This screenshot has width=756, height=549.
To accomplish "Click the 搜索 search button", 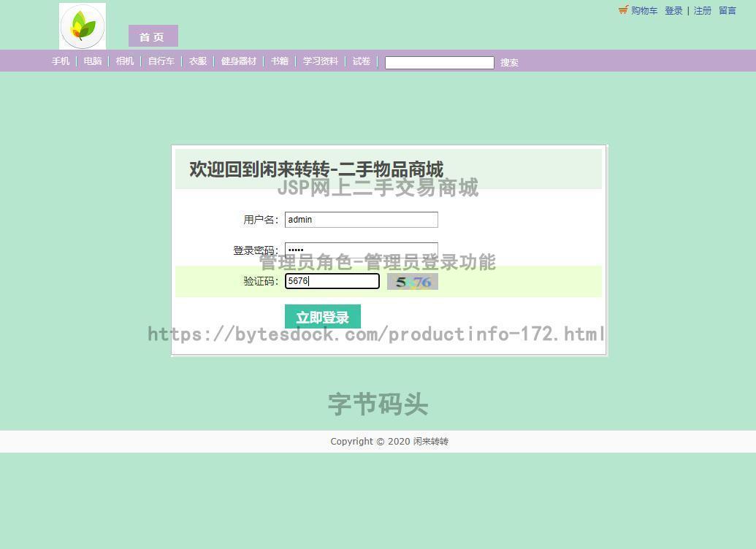I will pos(509,62).
